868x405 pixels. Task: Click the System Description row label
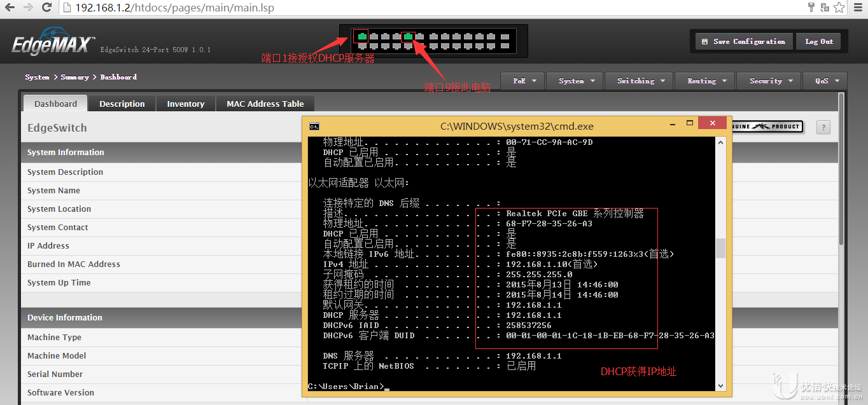coord(65,172)
